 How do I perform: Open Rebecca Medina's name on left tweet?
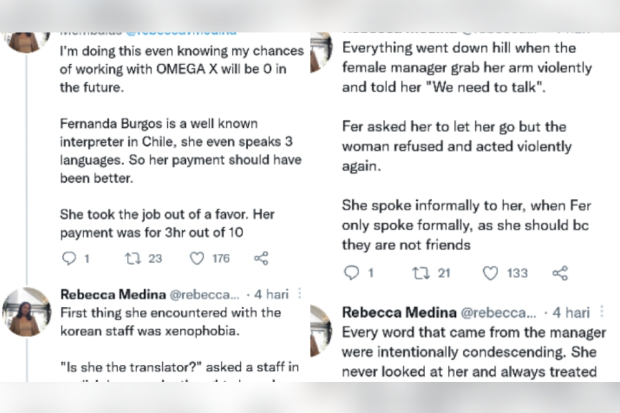point(113,294)
